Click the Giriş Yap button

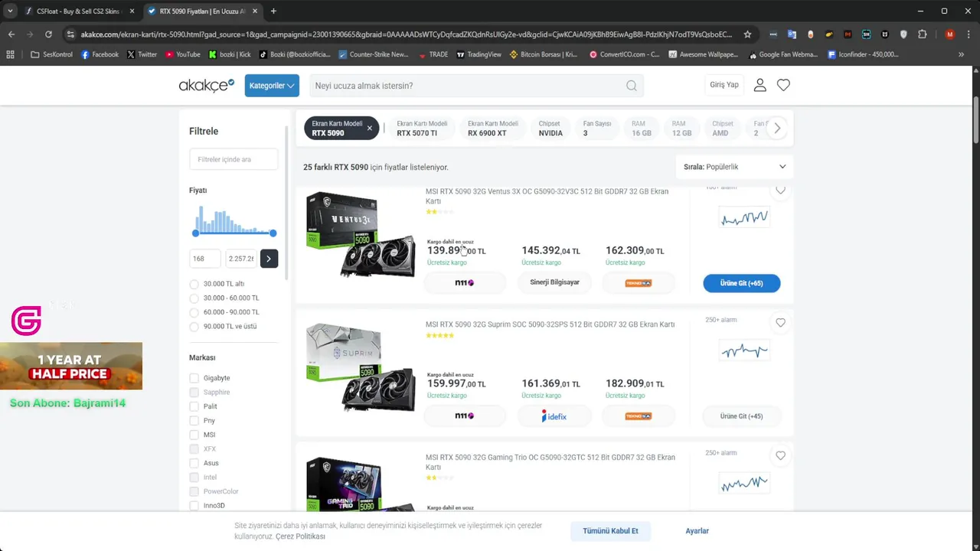point(724,85)
